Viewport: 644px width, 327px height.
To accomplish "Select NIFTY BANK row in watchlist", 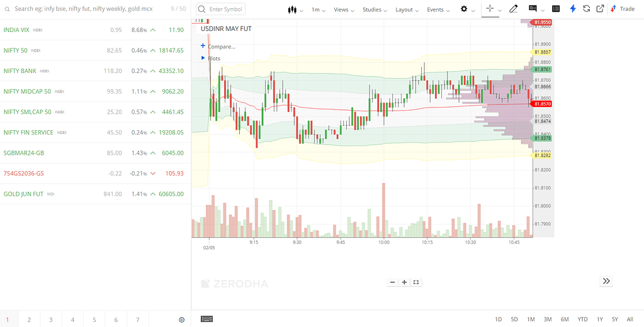I will click(x=95, y=71).
